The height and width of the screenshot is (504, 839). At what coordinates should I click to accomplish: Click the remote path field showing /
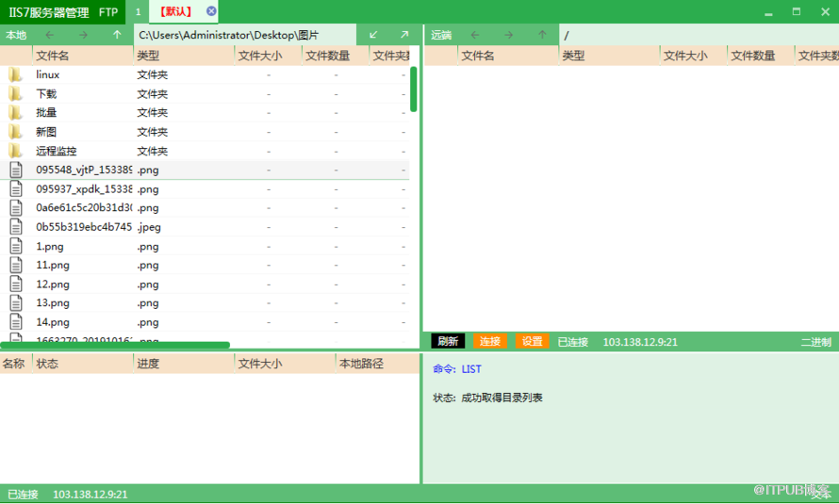[x=699, y=35]
